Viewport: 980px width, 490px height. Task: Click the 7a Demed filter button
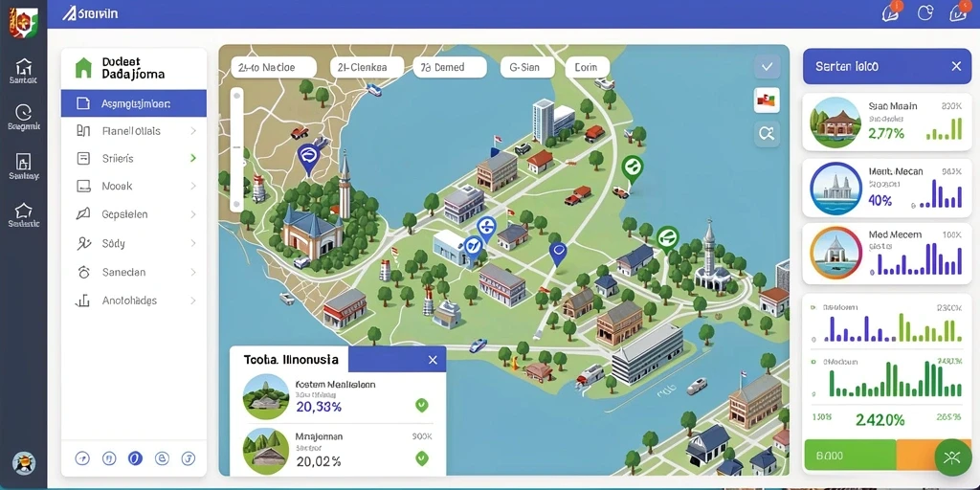pyautogui.click(x=450, y=67)
